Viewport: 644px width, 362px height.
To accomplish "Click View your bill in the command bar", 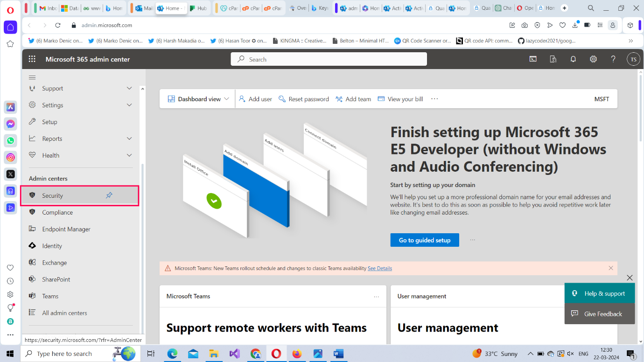I will point(400,99).
